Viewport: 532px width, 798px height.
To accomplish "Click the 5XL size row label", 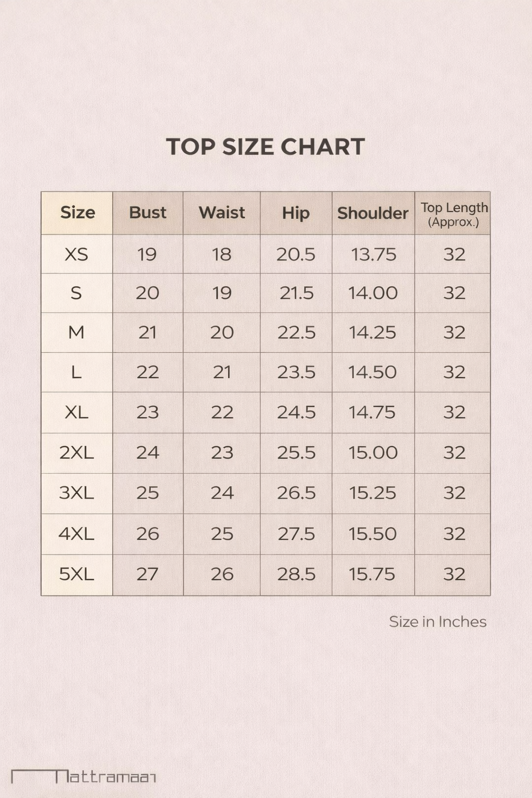I will (x=76, y=574).
